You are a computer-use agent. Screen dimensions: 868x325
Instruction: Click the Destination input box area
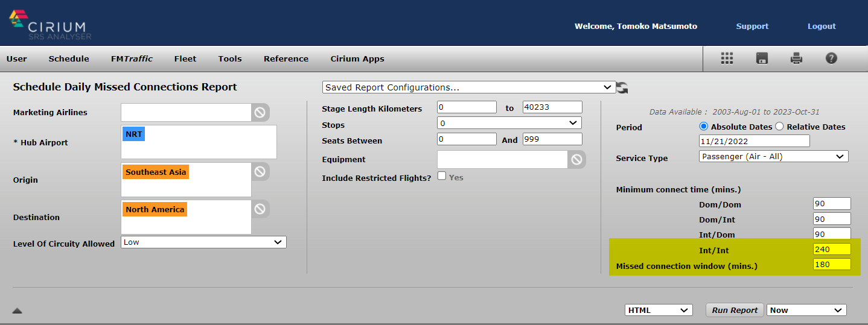coord(186,216)
